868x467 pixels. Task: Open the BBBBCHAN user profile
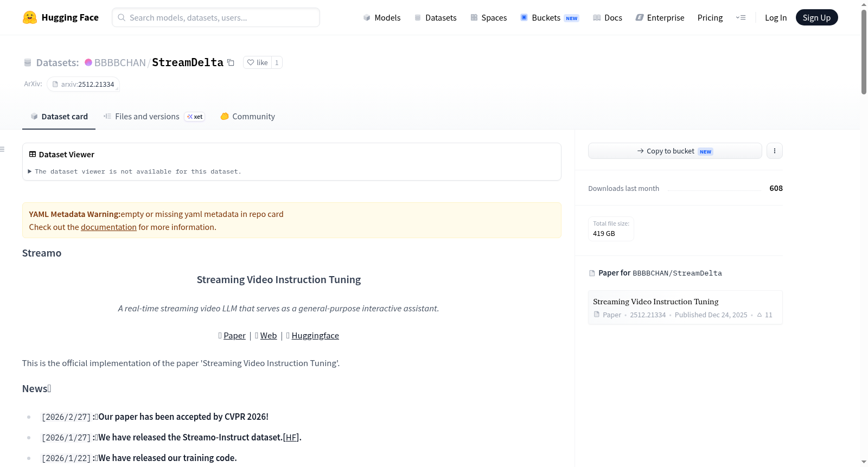[120, 62]
